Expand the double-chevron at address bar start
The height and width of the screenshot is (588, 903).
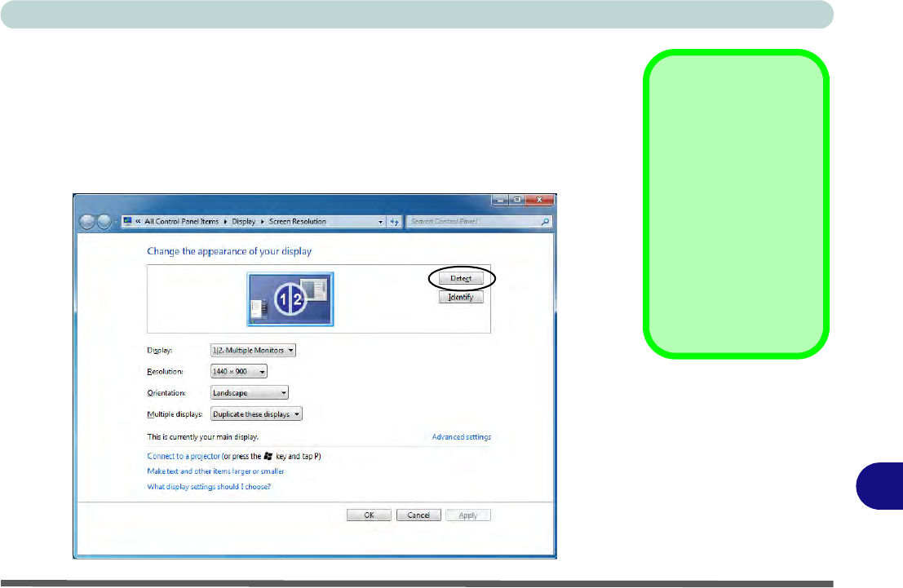pyautogui.click(x=138, y=222)
